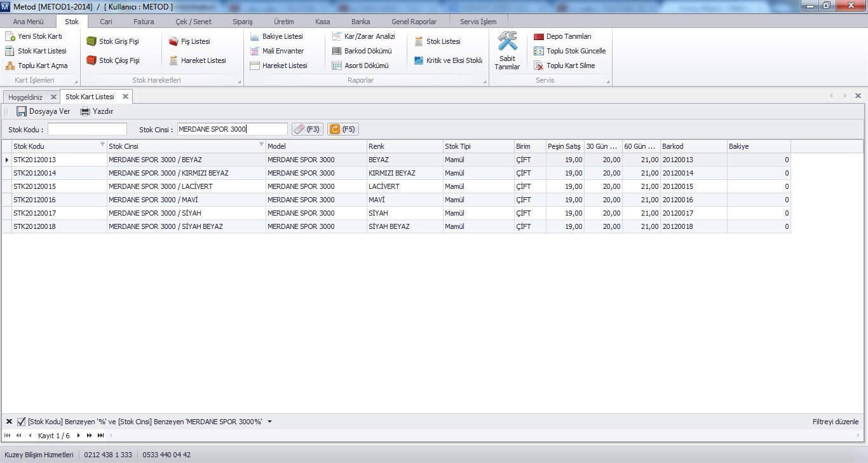868x463 pixels.
Task: Switch to the Fatura ribbon tab
Action: (144, 22)
